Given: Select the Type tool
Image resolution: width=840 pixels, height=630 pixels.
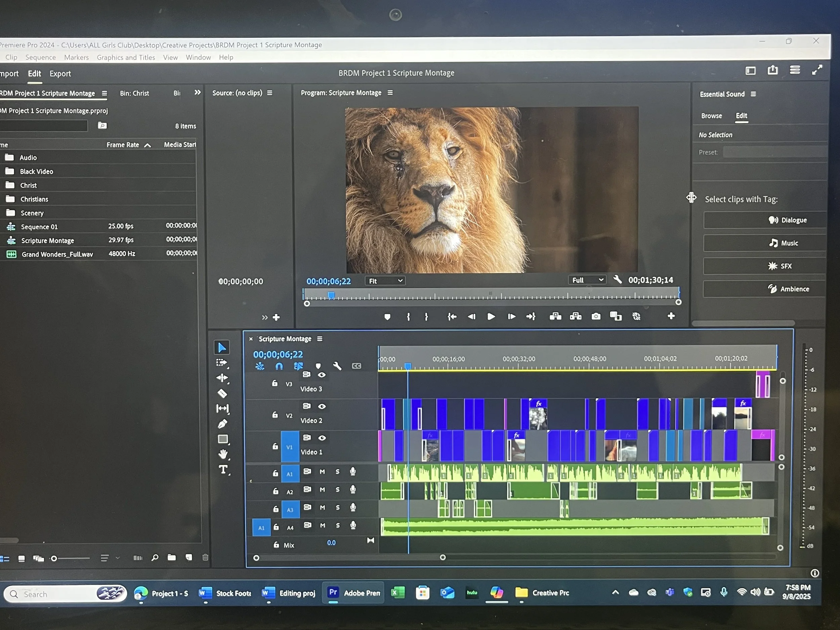Looking at the screenshot, I should [x=223, y=469].
